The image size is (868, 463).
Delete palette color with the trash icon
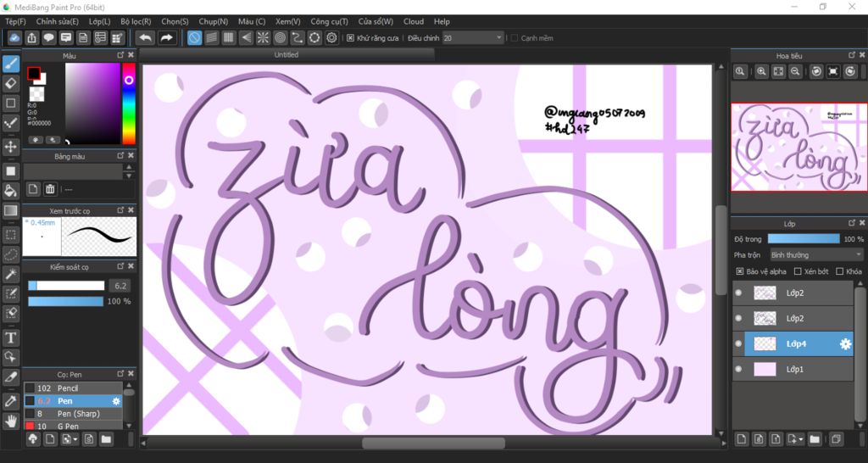coord(50,189)
